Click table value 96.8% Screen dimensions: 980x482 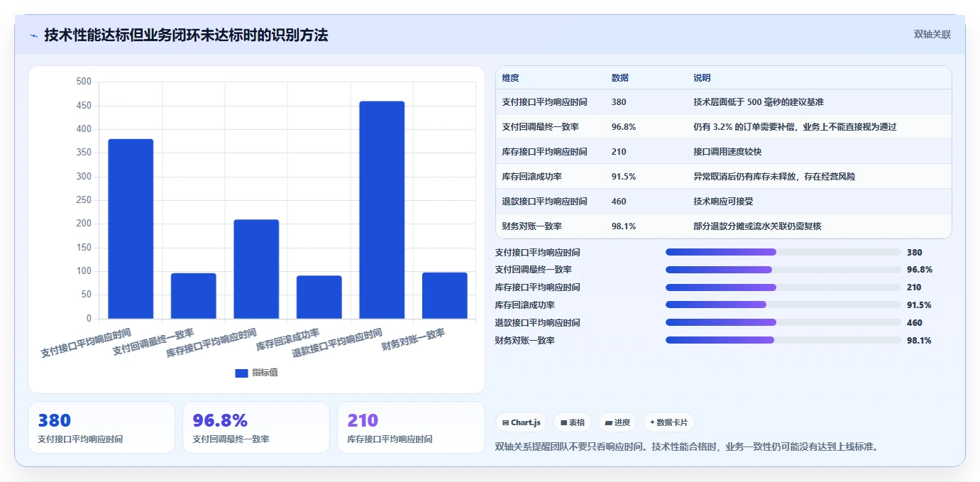pos(623,127)
